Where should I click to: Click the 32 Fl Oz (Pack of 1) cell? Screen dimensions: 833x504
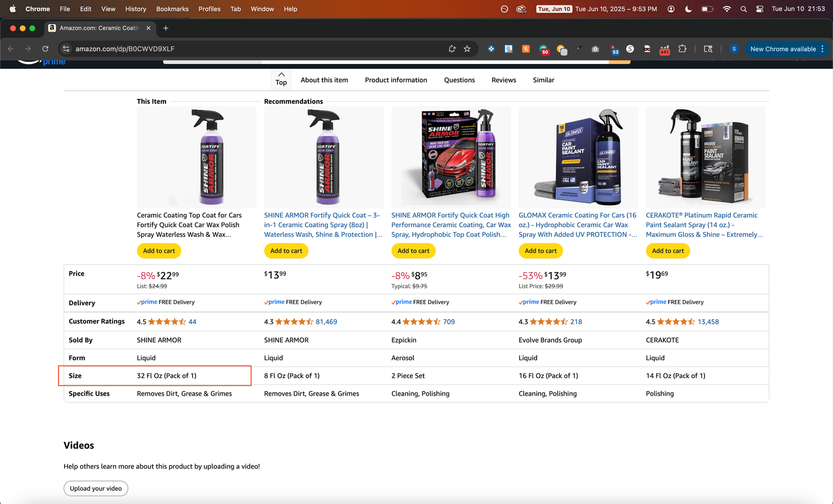(167, 376)
